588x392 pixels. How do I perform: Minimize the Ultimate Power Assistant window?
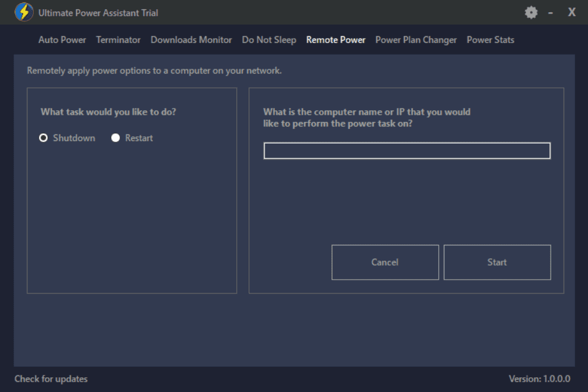tap(551, 12)
